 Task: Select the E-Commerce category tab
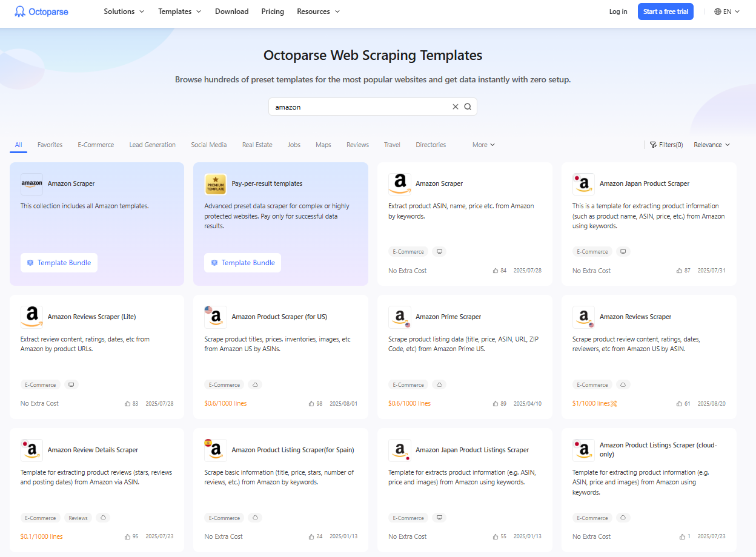[96, 145]
